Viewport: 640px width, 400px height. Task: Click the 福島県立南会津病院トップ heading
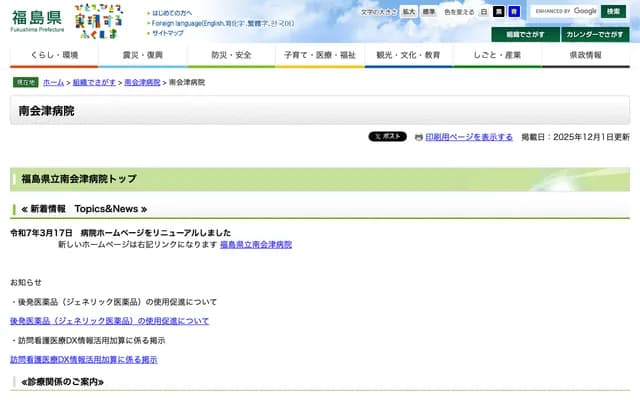[79, 179]
